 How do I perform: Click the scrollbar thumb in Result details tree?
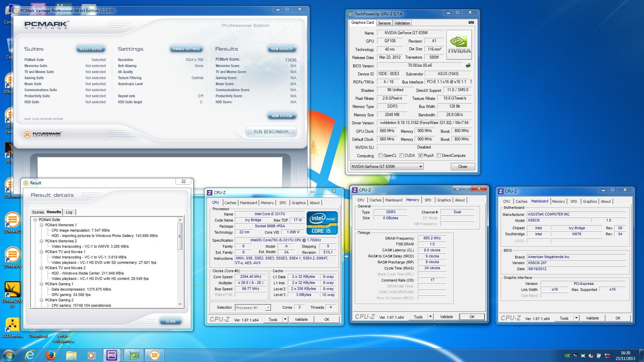point(180,237)
